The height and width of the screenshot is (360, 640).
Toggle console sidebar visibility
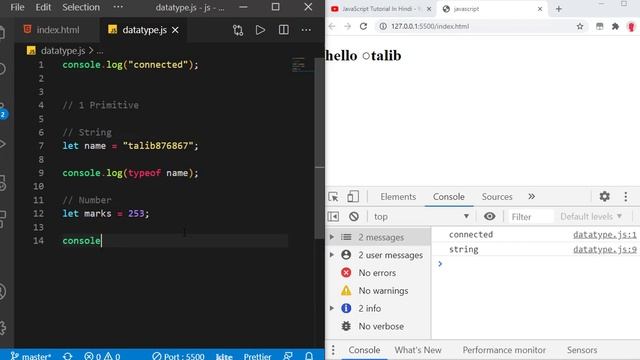(x=333, y=217)
